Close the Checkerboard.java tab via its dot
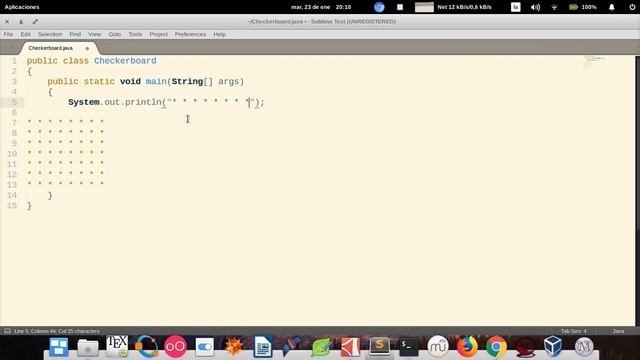This screenshot has width=640, height=360. tap(87, 49)
